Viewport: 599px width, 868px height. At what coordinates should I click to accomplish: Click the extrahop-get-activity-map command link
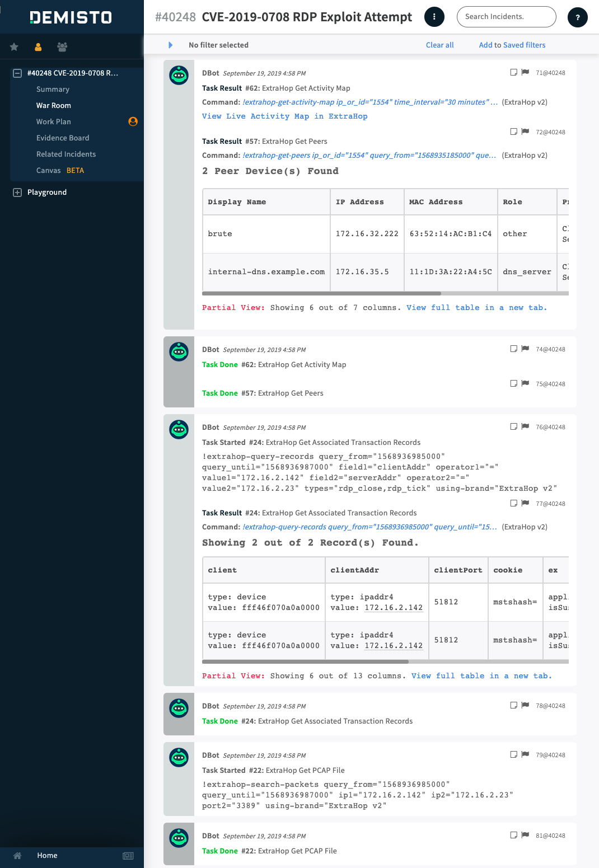(x=370, y=102)
